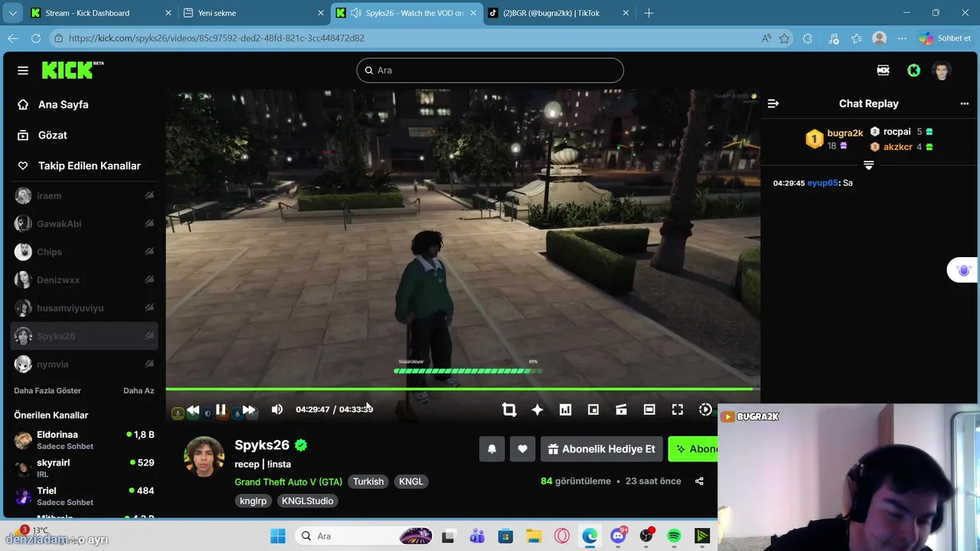Screen dimensions: 980x551
Task: Toggle the heart follow button for Spyks26
Action: (x=522, y=449)
